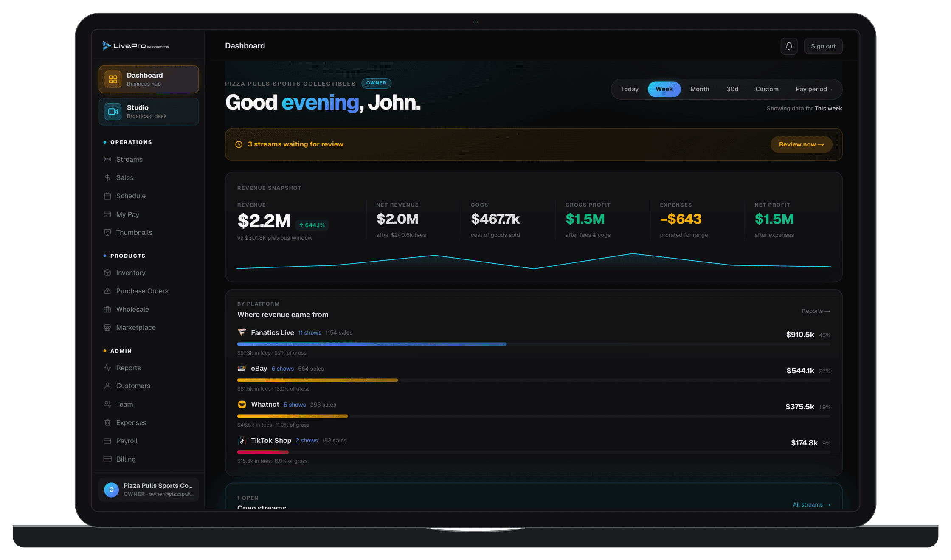This screenshot has height=560, width=951.
Task: Click the Live.Pro logo
Action: pos(136,45)
